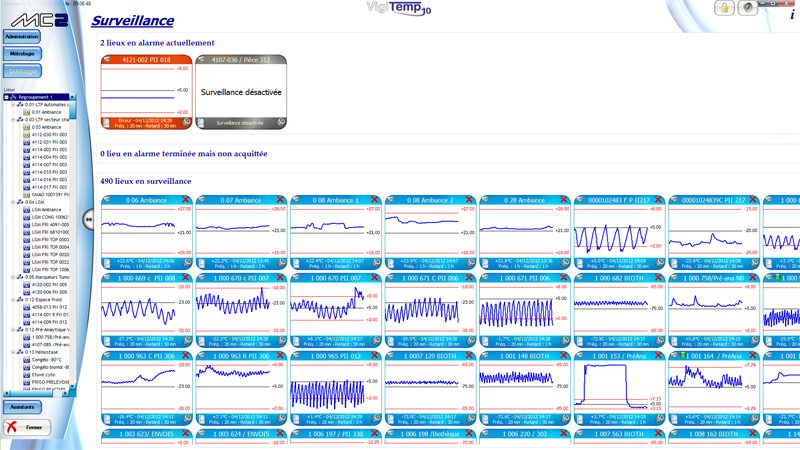
Task: Click "490 lieux en surveillance" heading
Action: click(146, 181)
